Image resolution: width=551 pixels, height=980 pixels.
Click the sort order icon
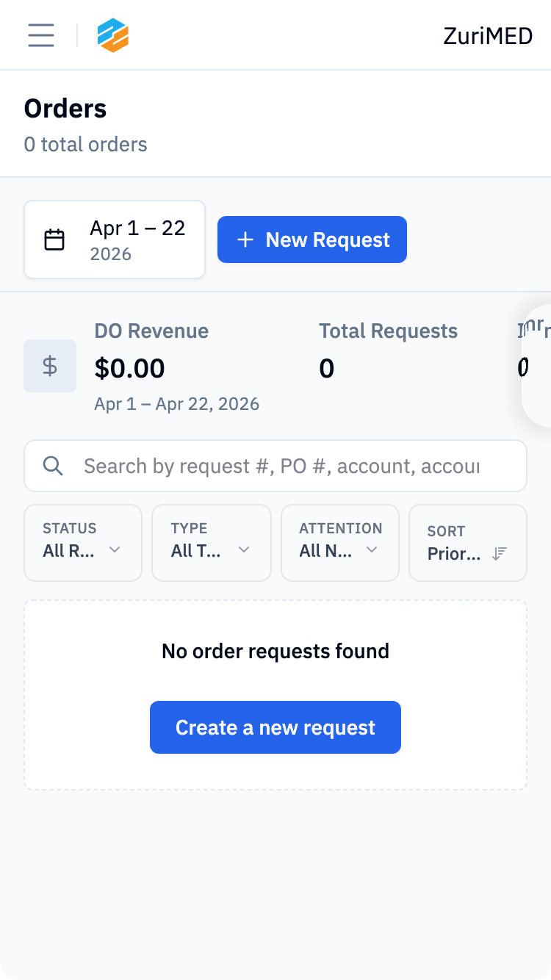[500, 554]
